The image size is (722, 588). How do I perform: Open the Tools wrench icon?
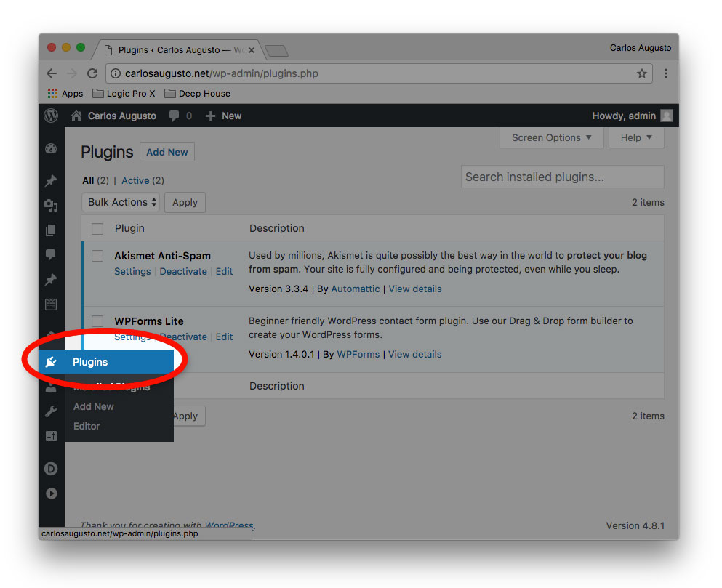pyautogui.click(x=51, y=412)
